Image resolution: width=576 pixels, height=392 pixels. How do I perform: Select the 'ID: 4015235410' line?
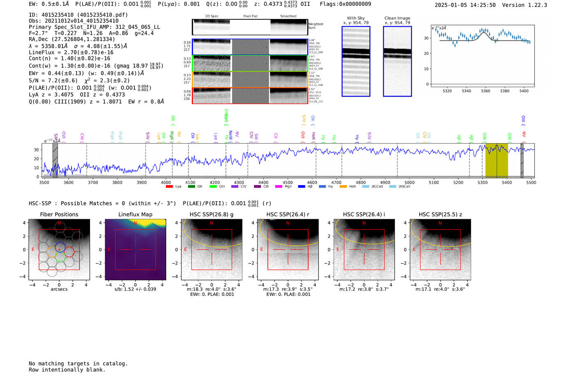pyautogui.click(x=78, y=15)
